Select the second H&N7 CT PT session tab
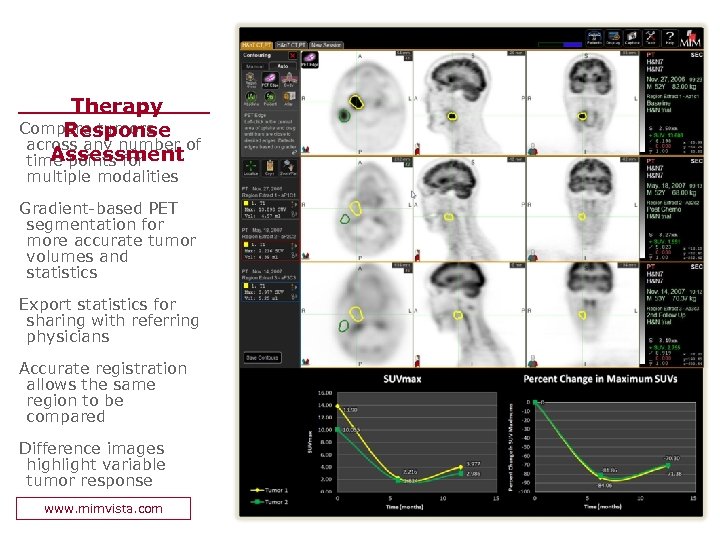Viewport: 720px width, 540px height. click(291, 45)
